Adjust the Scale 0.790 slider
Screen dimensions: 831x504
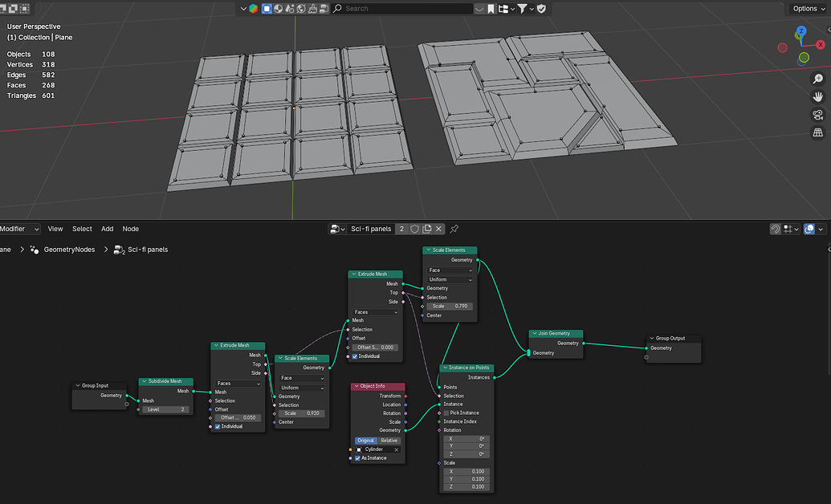[x=450, y=307]
